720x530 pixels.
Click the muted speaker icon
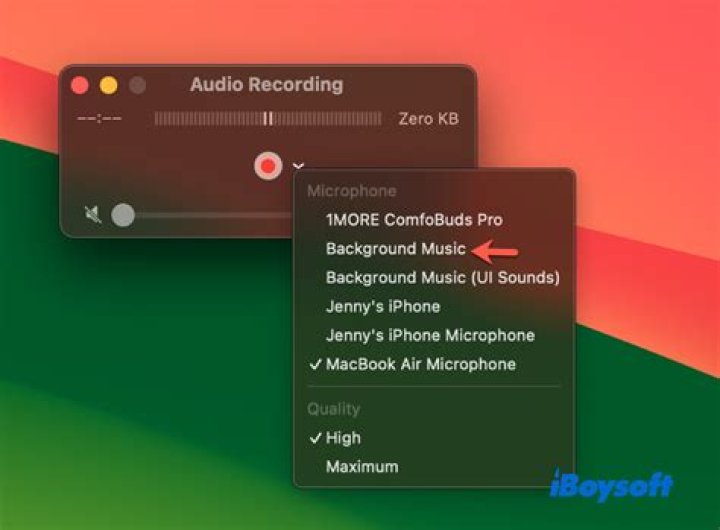click(93, 214)
